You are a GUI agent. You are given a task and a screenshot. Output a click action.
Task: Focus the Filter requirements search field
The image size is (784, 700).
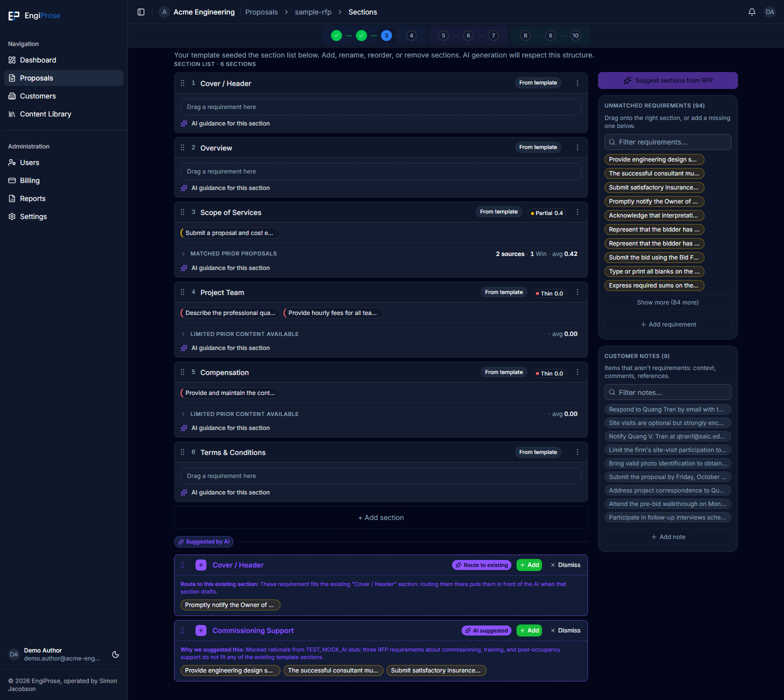pyautogui.click(x=668, y=142)
